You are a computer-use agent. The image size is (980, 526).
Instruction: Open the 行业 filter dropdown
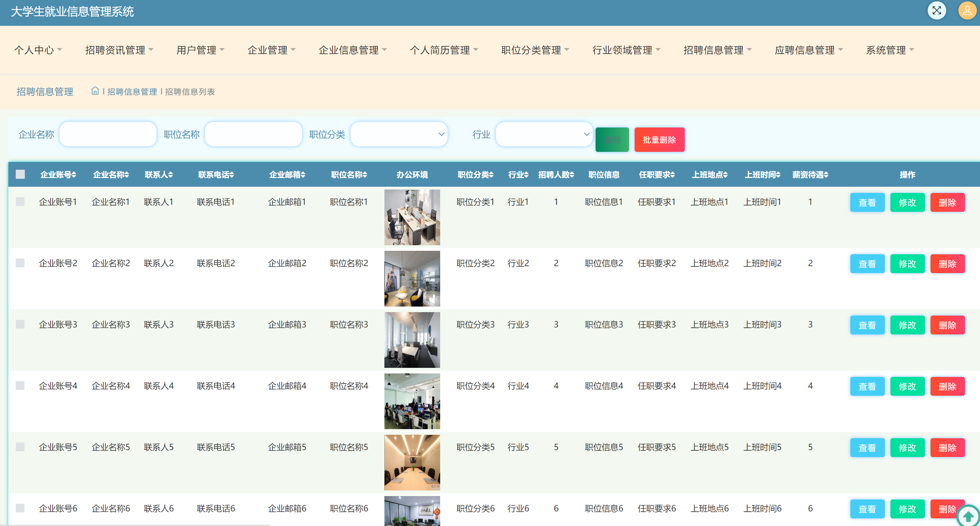coord(544,134)
